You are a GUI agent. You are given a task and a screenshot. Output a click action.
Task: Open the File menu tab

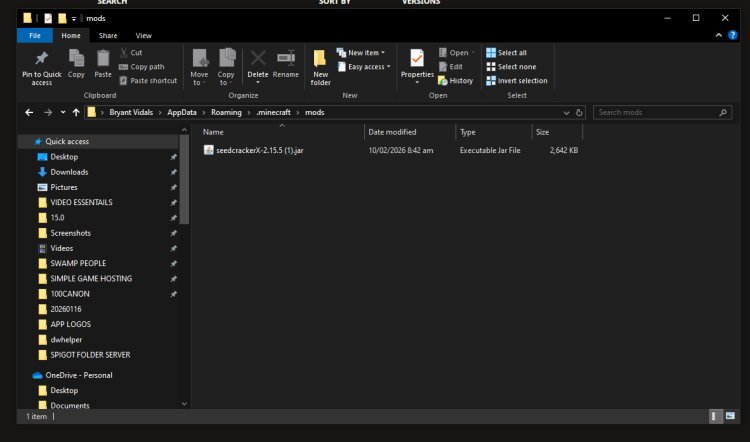coord(34,35)
